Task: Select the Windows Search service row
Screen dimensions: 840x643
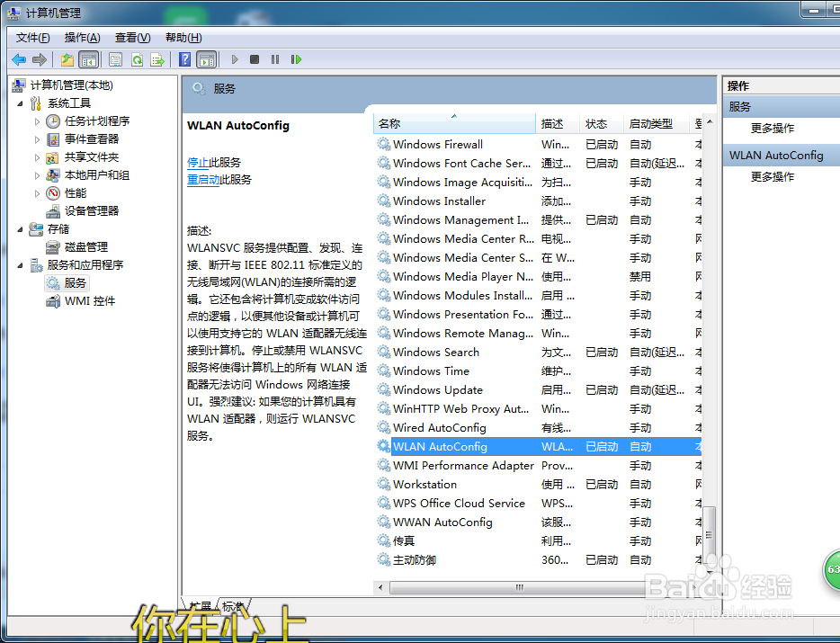Action: 539,352
